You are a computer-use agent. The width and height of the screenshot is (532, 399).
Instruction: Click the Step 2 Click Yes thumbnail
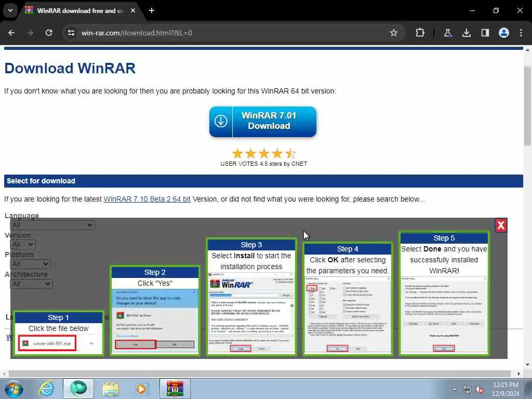[x=155, y=311]
